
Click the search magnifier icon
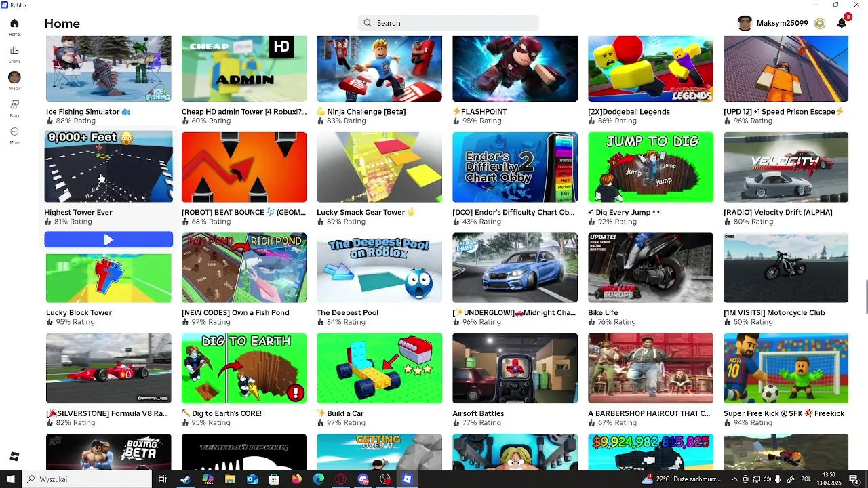(368, 23)
